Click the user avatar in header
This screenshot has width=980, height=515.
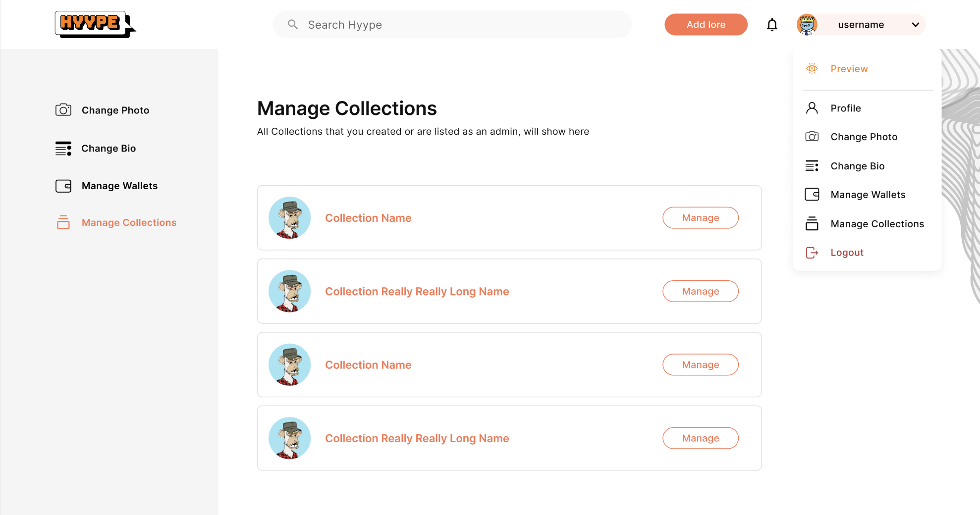tap(807, 25)
